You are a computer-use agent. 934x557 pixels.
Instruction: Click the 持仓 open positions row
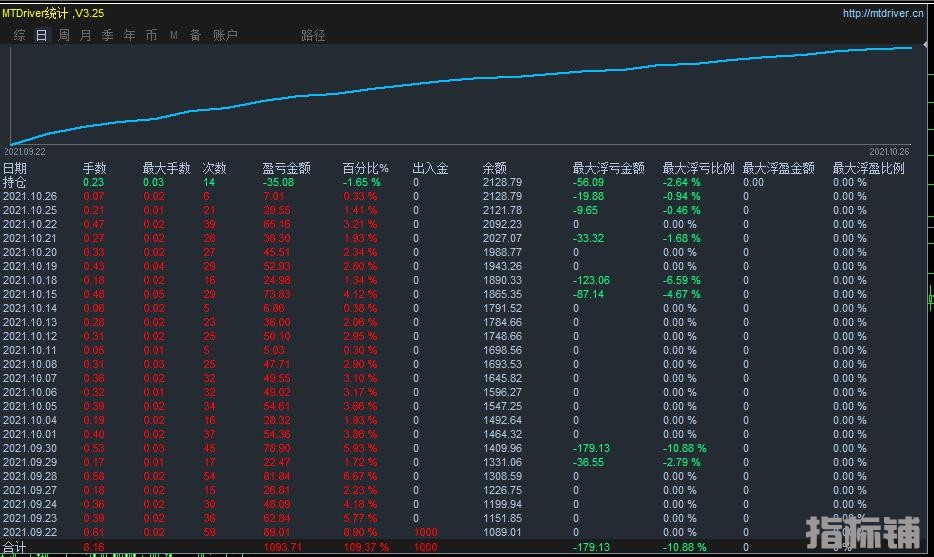pyautogui.click(x=14, y=183)
